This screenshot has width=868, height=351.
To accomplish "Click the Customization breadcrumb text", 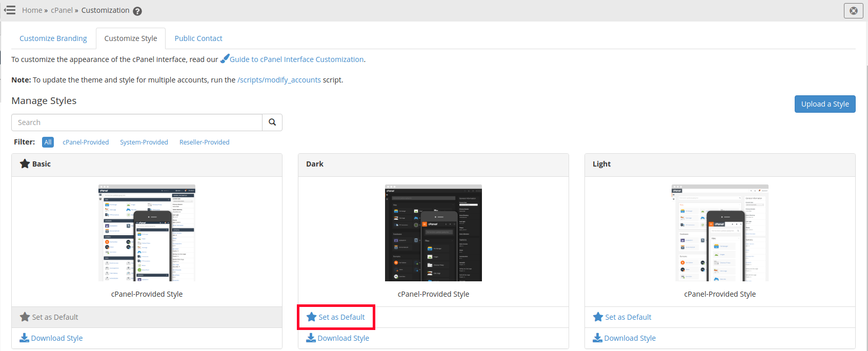I will point(105,10).
